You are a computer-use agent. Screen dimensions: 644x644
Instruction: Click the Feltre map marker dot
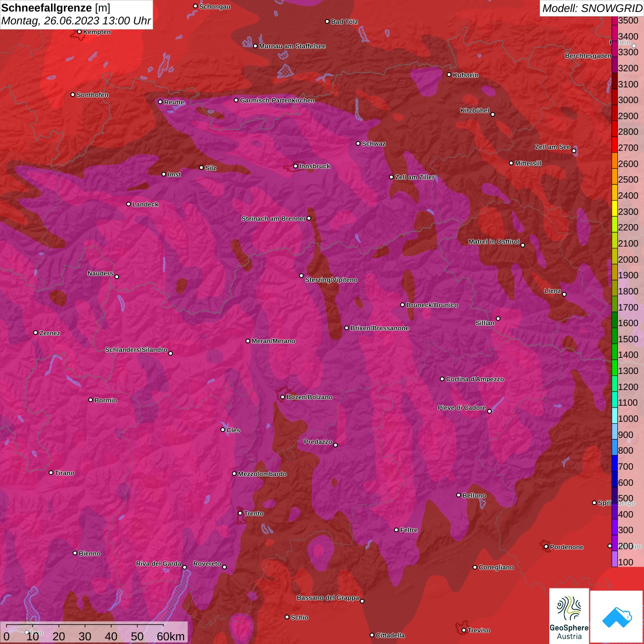[x=396, y=530]
